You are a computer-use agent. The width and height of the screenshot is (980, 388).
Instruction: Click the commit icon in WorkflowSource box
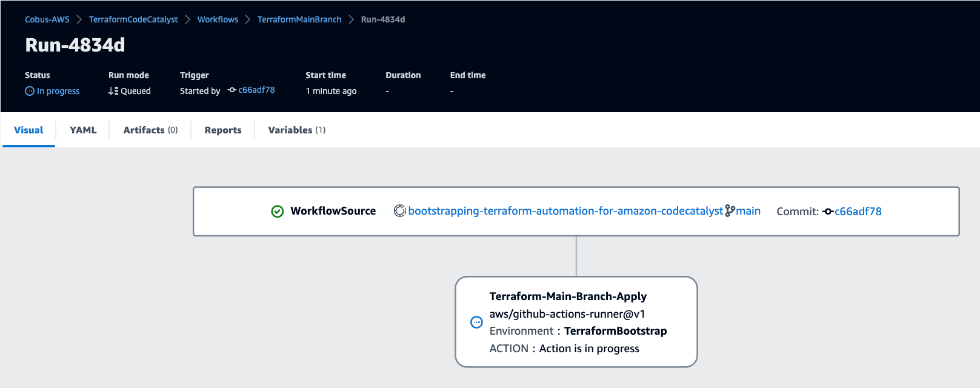(x=828, y=212)
